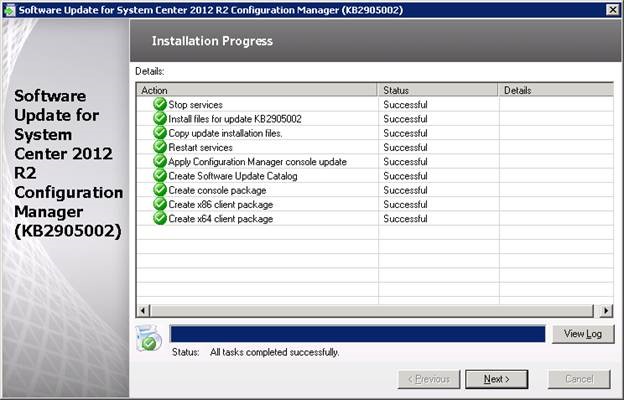Click the check icon for Apply Configuration Manager console update

click(x=160, y=162)
